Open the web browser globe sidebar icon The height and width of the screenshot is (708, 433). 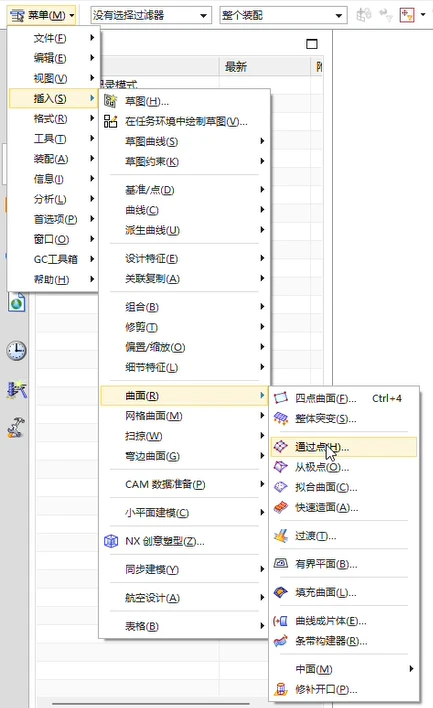click(x=17, y=302)
